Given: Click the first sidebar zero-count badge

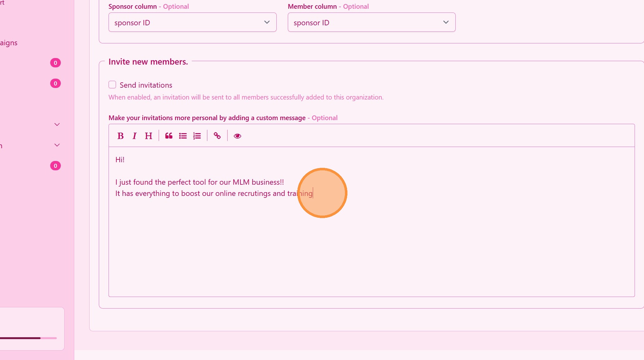Looking at the screenshot, I should [56, 63].
